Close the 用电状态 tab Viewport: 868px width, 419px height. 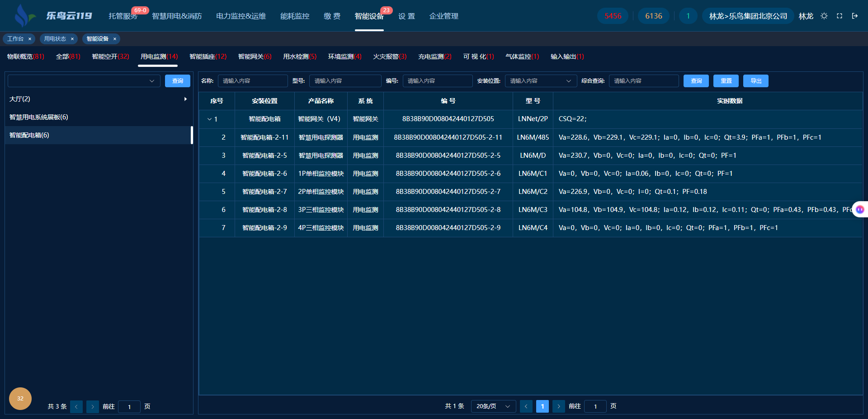point(72,39)
